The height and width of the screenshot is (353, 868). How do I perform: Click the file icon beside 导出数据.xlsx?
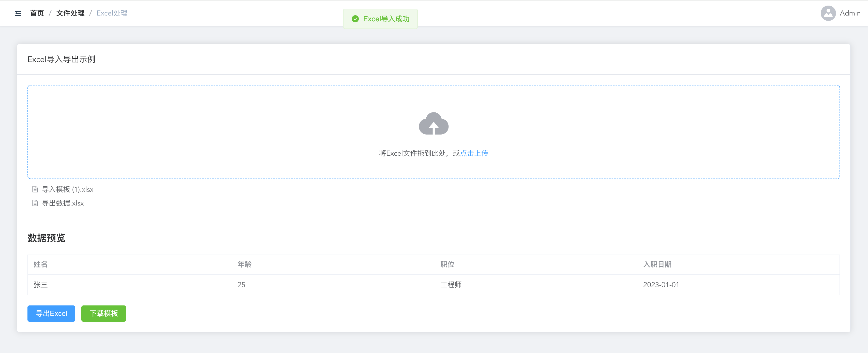35,203
